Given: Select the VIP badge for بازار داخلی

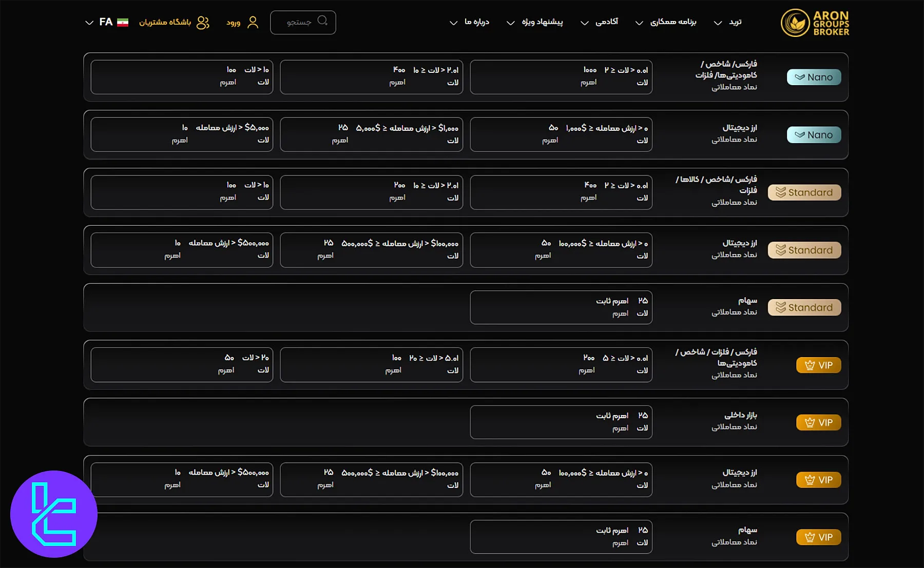Looking at the screenshot, I should (x=818, y=422).
